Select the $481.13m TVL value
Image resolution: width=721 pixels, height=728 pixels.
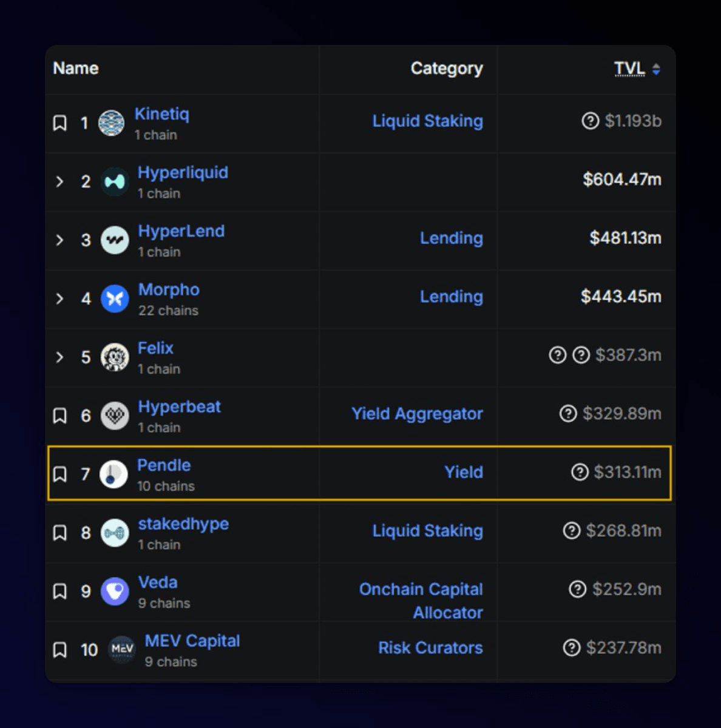(626, 238)
